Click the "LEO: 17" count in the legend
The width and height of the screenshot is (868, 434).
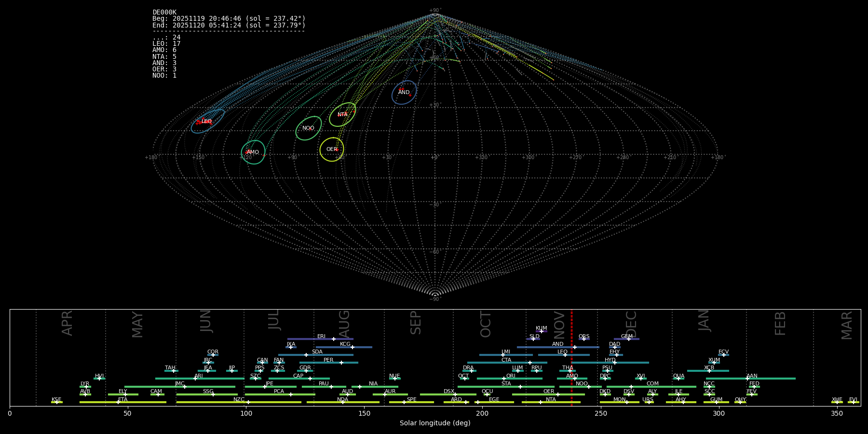(x=166, y=44)
